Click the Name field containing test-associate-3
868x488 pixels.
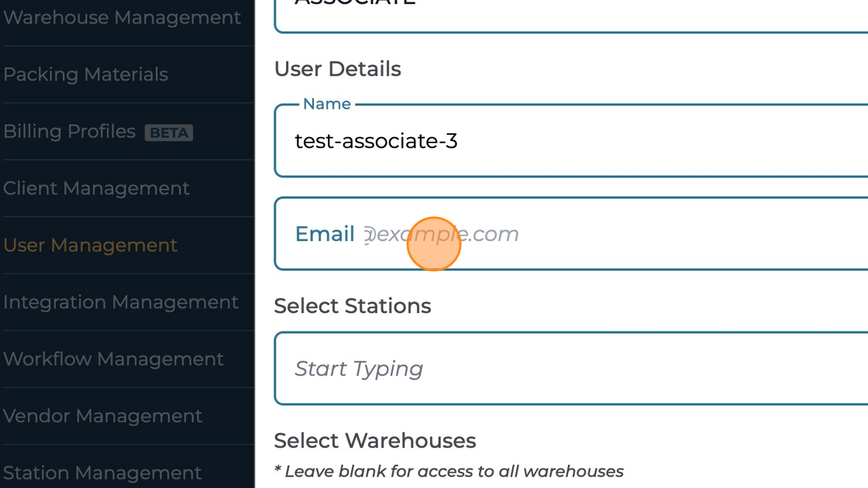pos(570,141)
